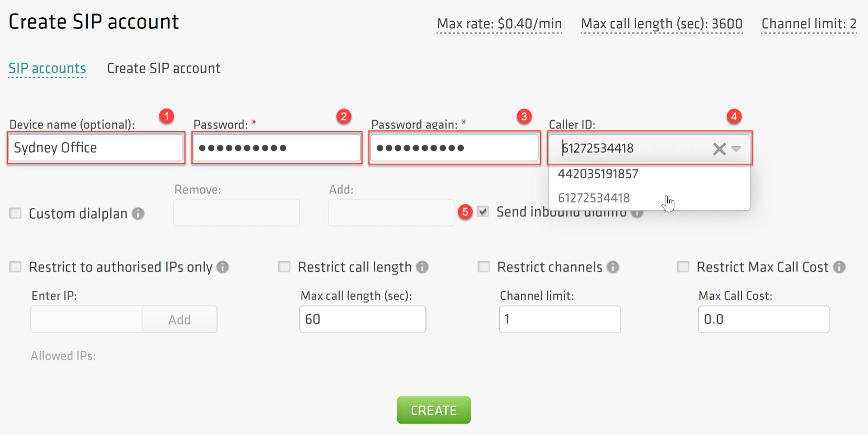868x435 pixels.
Task: Switch to the SIP accounts tab
Action: point(47,68)
